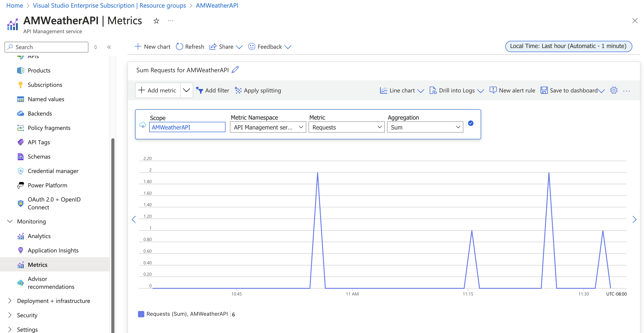The width and height of the screenshot is (644, 333).
Task: Expand Deployment + infrastructure section
Action: [10, 301]
